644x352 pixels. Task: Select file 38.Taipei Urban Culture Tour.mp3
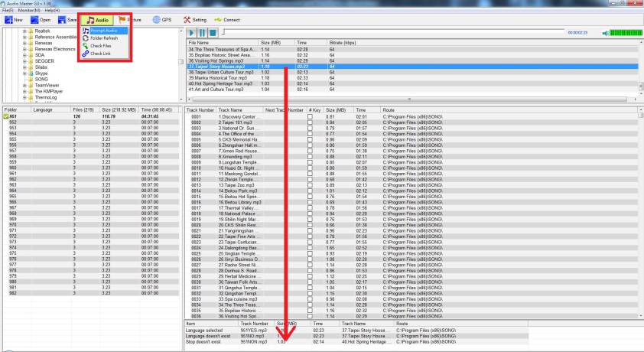[x=412, y=72]
